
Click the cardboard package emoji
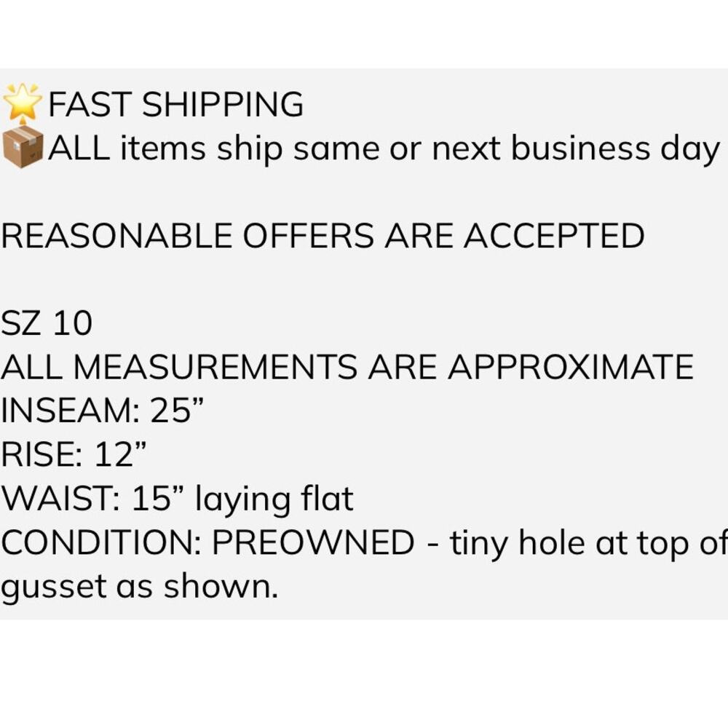coord(23,148)
